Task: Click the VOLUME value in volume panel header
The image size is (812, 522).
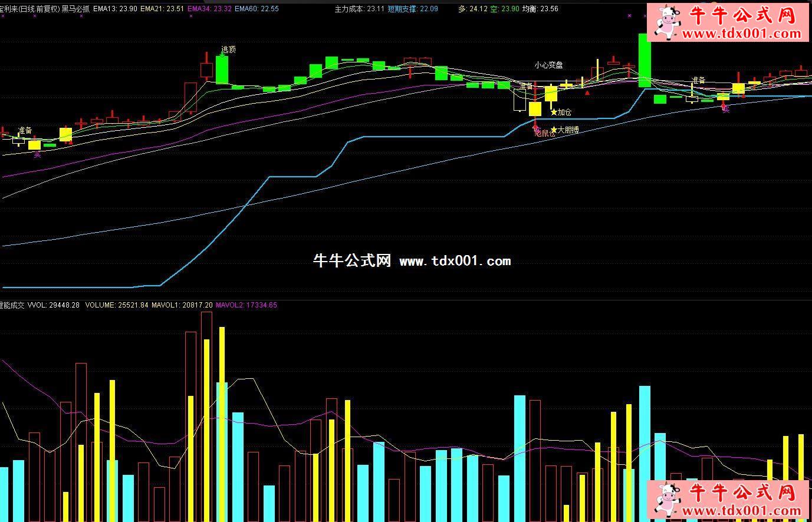Action: (x=117, y=305)
